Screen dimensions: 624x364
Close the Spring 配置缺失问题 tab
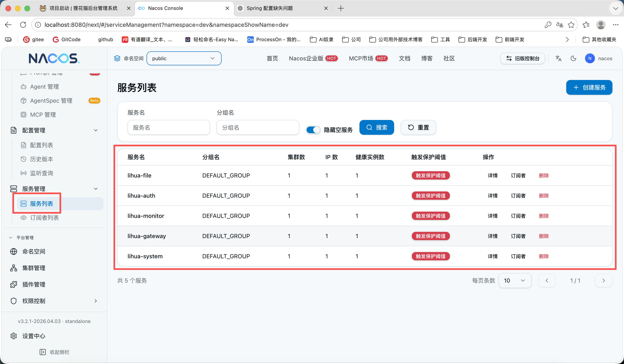pyautogui.click(x=326, y=8)
